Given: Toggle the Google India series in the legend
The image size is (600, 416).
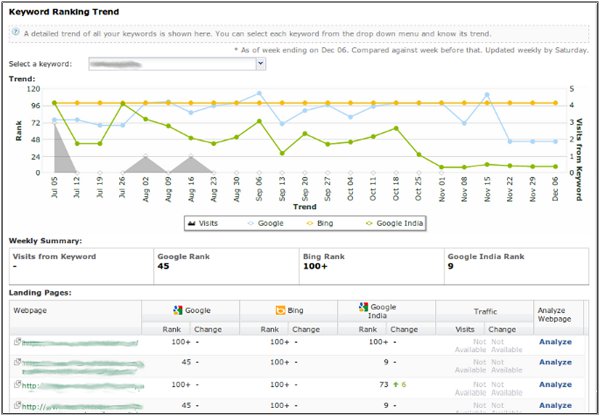Looking at the screenshot, I should (395, 223).
